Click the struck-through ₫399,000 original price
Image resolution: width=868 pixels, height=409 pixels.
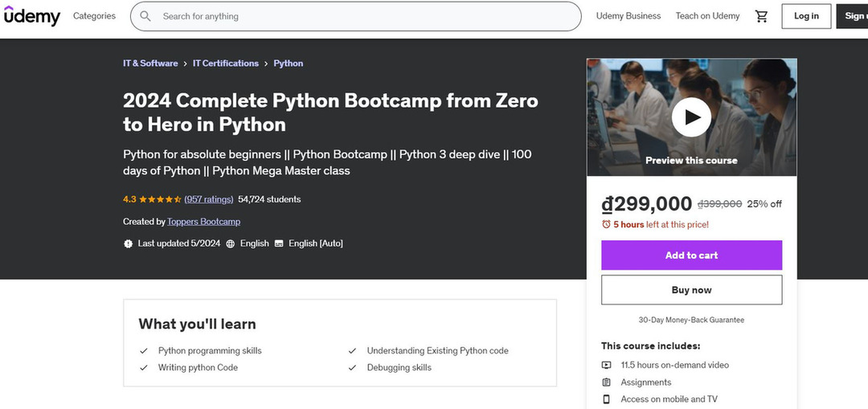(x=719, y=204)
